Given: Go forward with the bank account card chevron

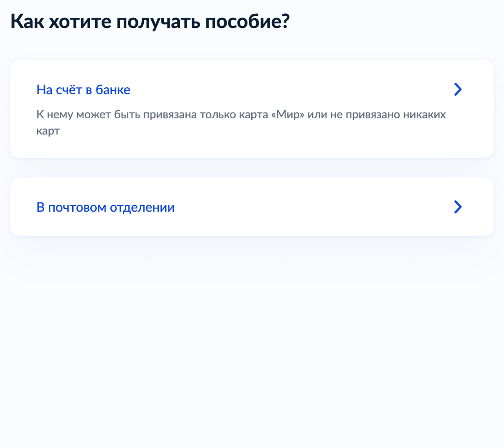Looking at the screenshot, I should pos(458,89).
